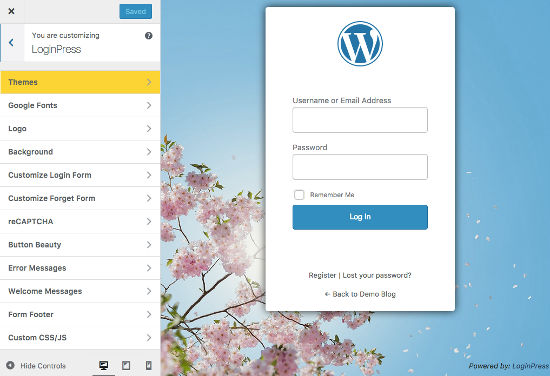This screenshot has width=550, height=376.
Task: Focus the Username or Email Address field
Action: [x=360, y=120]
